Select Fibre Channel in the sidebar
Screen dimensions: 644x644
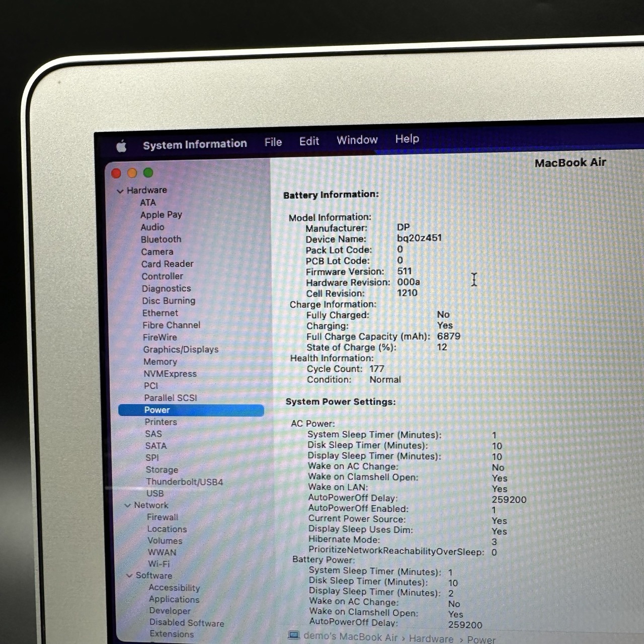click(x=171, y=326)
